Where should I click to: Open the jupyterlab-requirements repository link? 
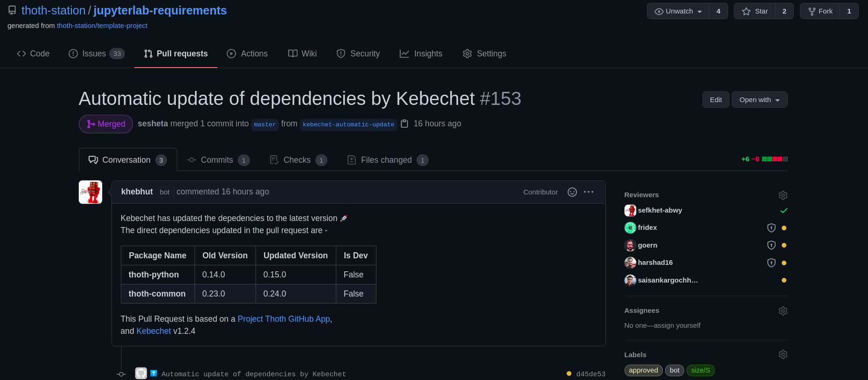tap(160, 10)
